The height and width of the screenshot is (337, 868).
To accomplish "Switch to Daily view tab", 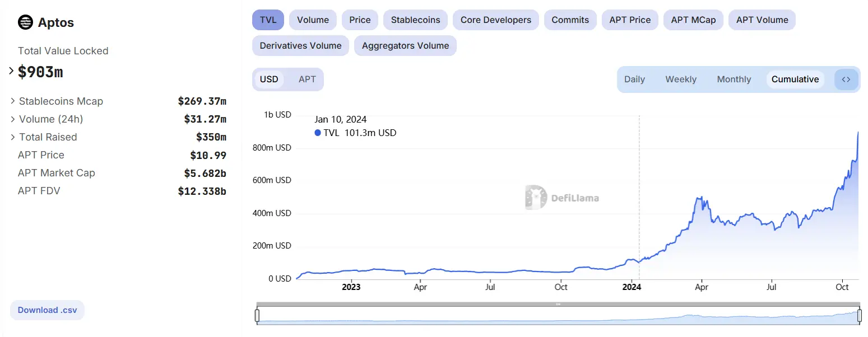I will [x=634, y=79].
